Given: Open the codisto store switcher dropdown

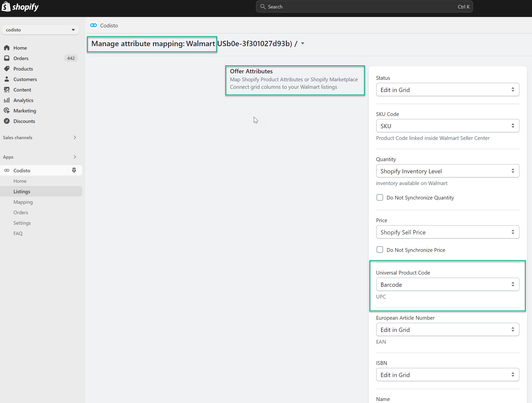Looking at the screenshot, I should 40,30.
